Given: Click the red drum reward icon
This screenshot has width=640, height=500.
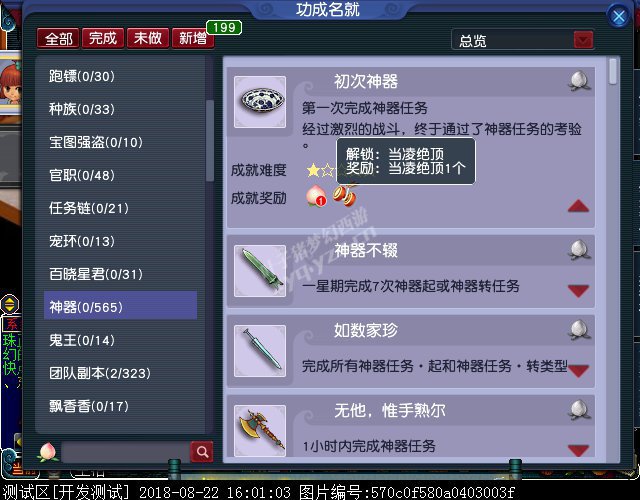Looking at the screenshot, I should [x=345, y=196].
